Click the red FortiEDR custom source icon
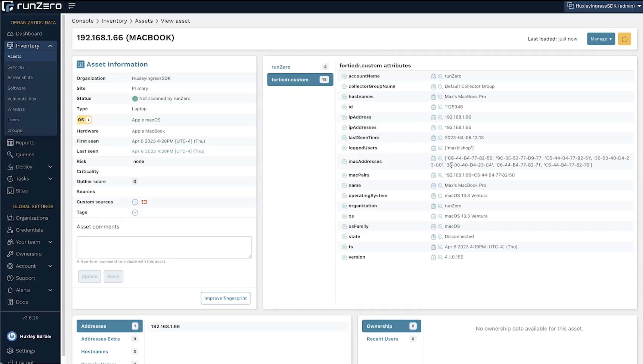This screenshot has width=643, height=364. click(x=144, y=202)
